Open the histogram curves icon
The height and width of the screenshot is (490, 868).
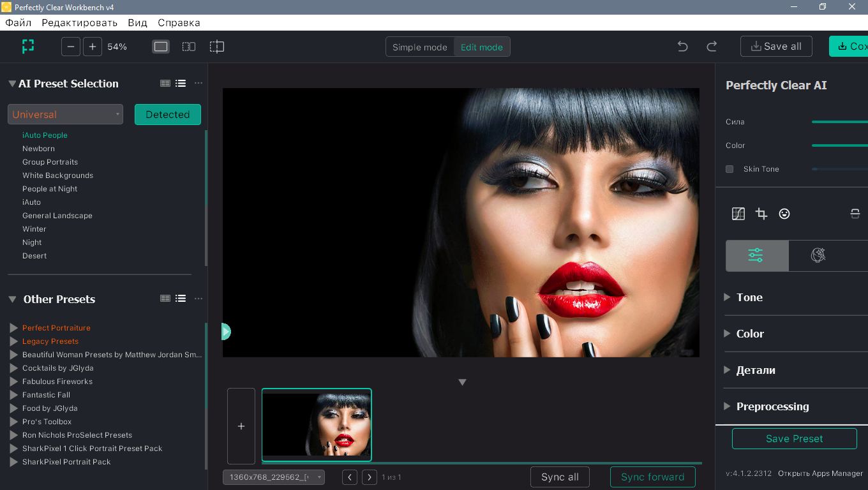tap(738, 214)
